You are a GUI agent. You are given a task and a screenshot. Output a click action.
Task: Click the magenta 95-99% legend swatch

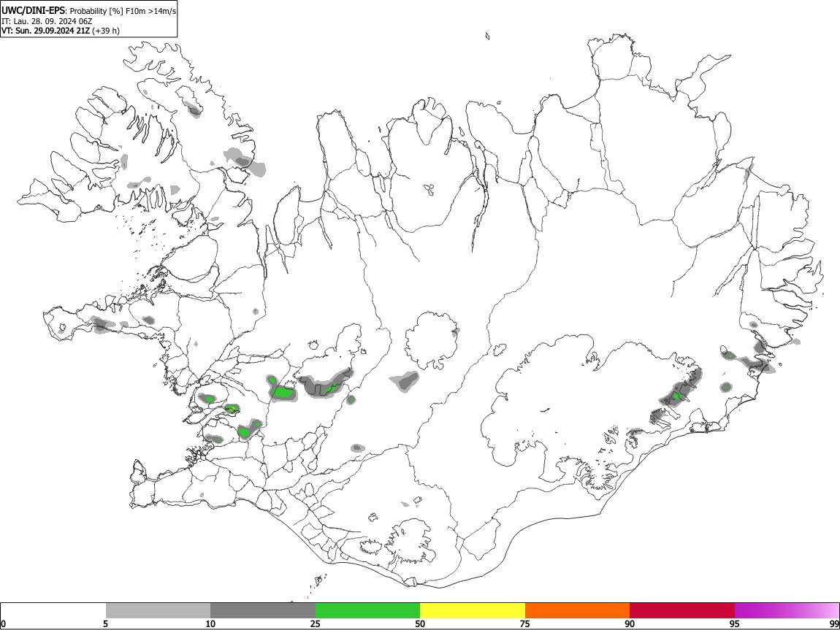point(787,610)
